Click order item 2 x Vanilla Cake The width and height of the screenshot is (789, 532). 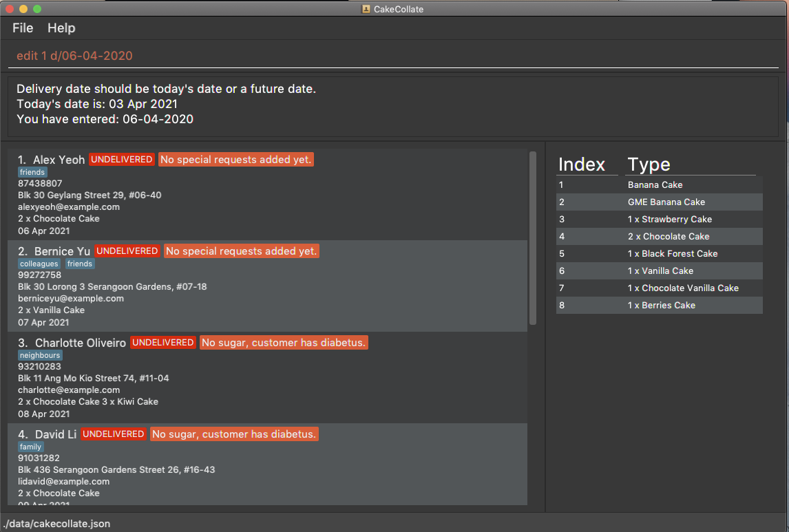[x=52, y=310]
